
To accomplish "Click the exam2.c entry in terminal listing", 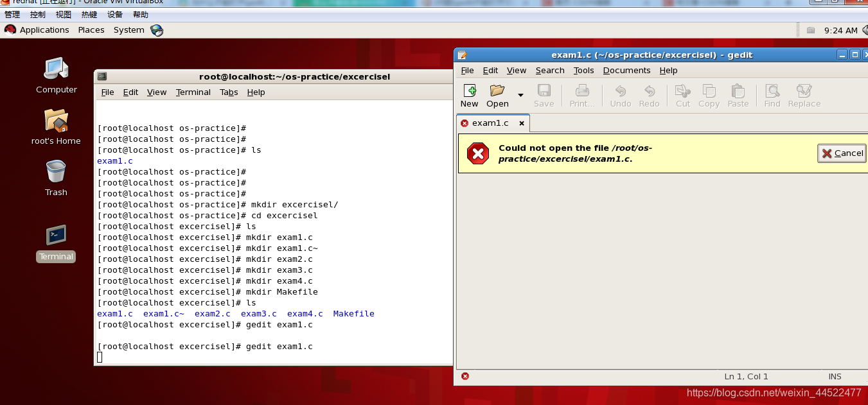I will (213, 314).
